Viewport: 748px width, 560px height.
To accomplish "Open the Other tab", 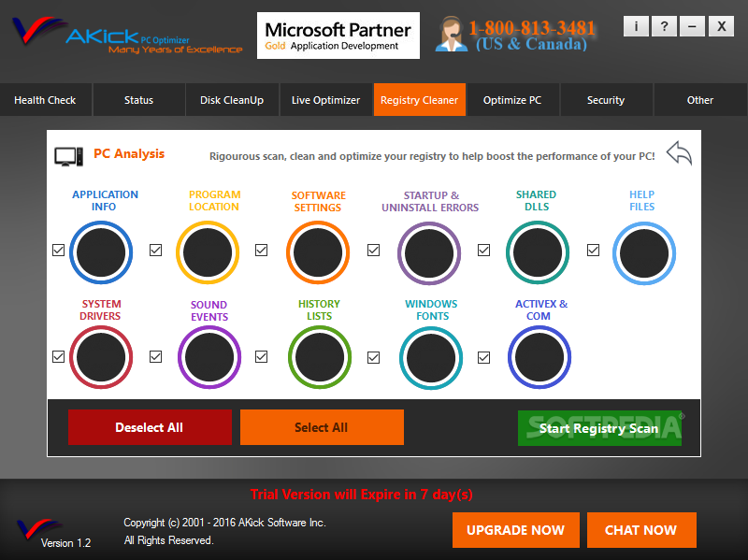I will click(700, 100).
